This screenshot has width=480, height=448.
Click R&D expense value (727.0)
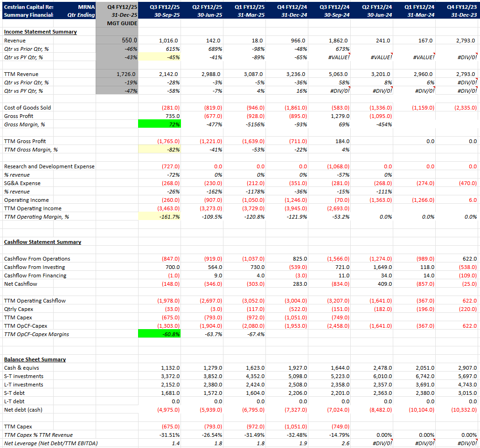pyautogui.click(x=171, y=166)
